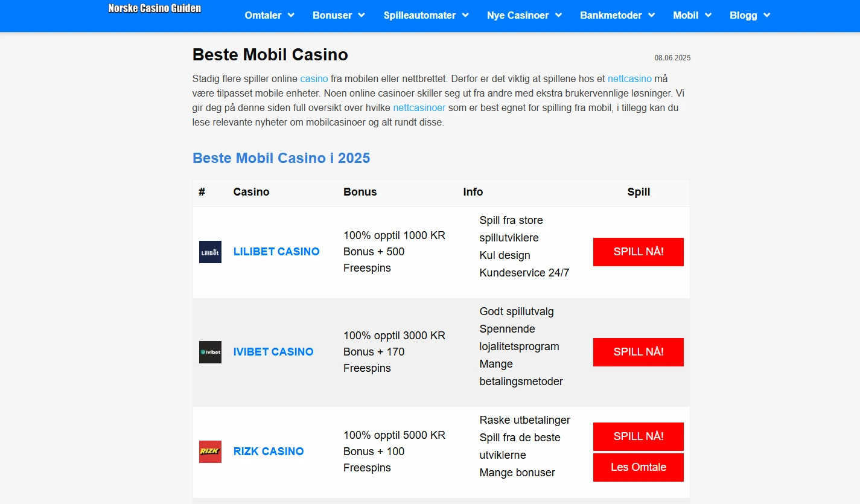Click Les Omtale for Rizk Casino

[x=638, y=467]
